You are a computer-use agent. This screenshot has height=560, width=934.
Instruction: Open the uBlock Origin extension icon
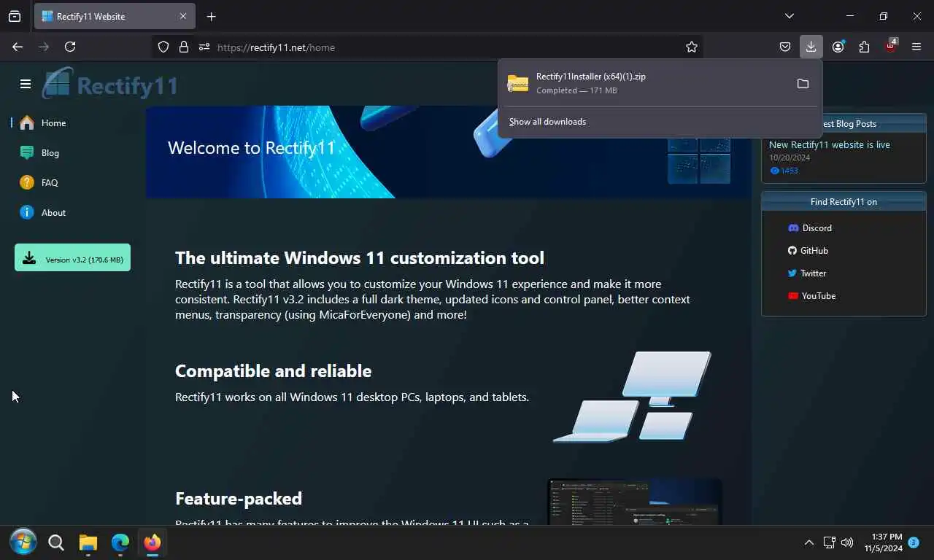point(890,46)
